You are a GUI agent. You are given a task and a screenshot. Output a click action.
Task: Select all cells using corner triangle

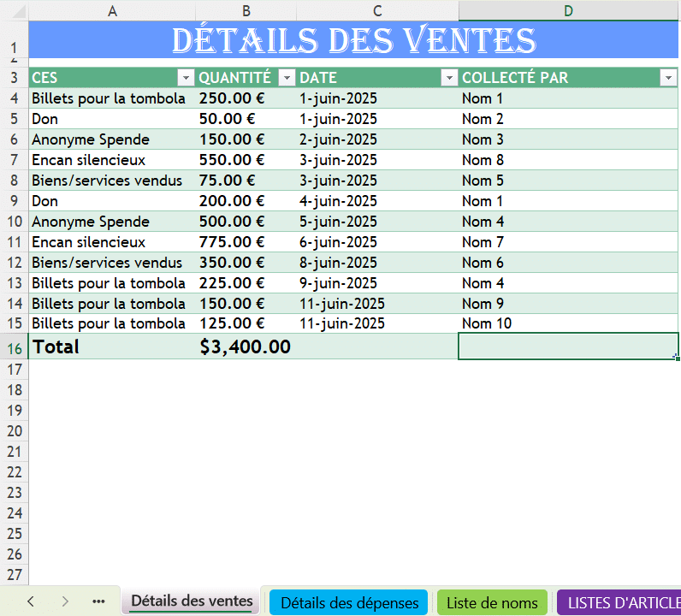pos(19,11)
